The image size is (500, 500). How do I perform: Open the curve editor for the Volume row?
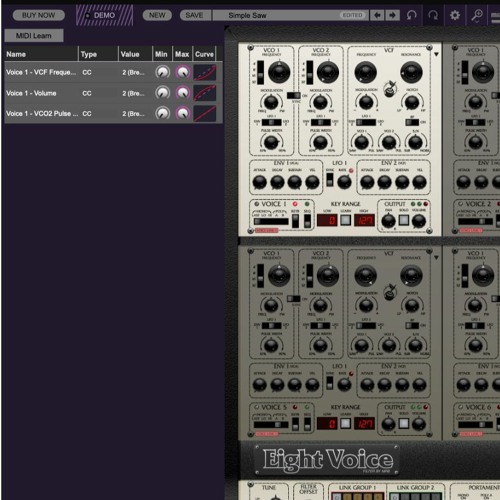tap(205, 93)
